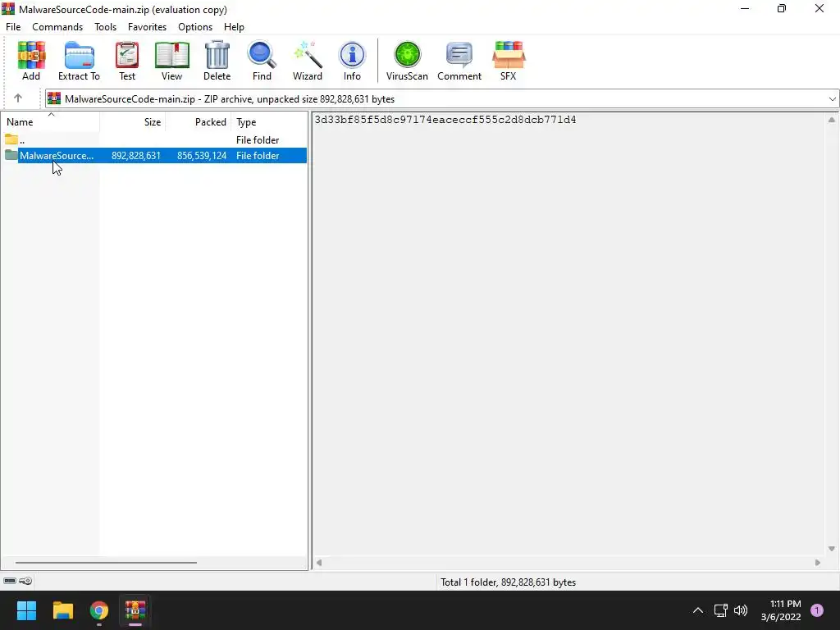Click the disk drive icon in status bar
The width and height of the screenshot is (840, 630).
[10, 582]
